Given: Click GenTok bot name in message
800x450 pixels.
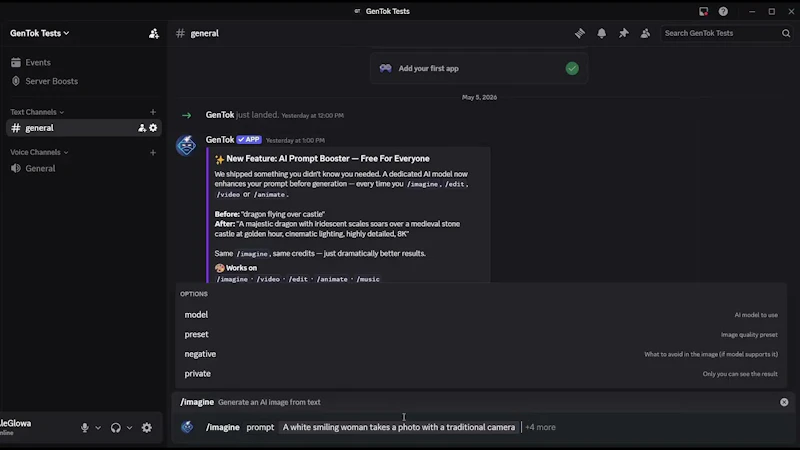Looking at the screenshot, I should (x=220, y=140).
